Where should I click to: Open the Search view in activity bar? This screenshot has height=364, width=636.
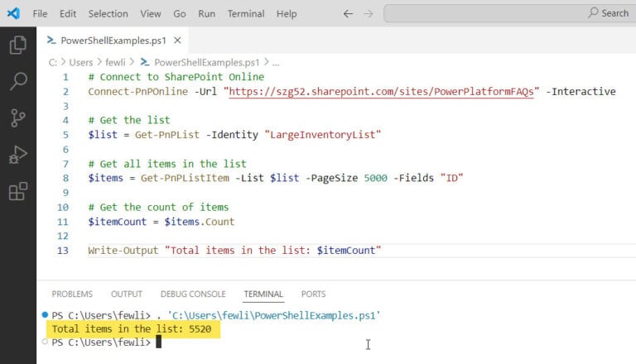[18, 81]
